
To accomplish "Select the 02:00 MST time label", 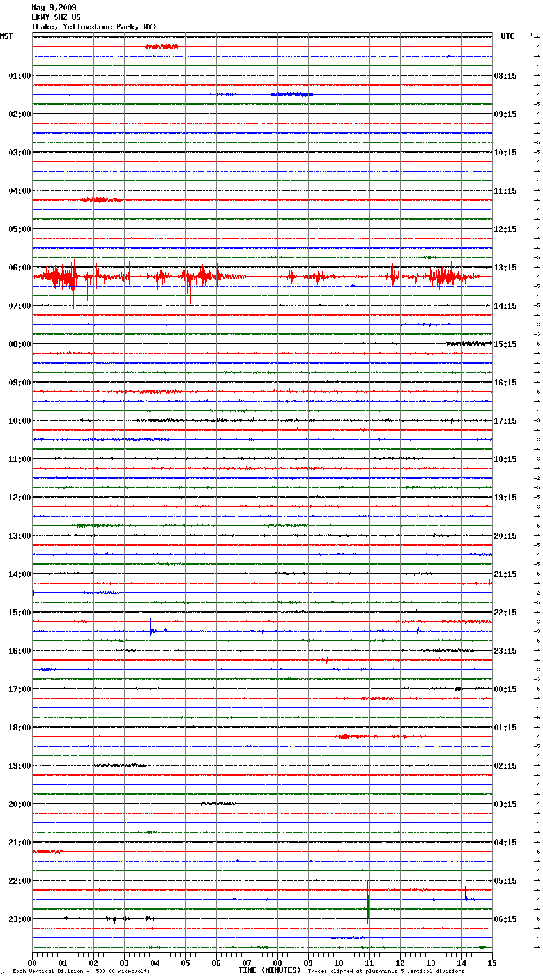I will pyautogui.click(x=20, y=114).
